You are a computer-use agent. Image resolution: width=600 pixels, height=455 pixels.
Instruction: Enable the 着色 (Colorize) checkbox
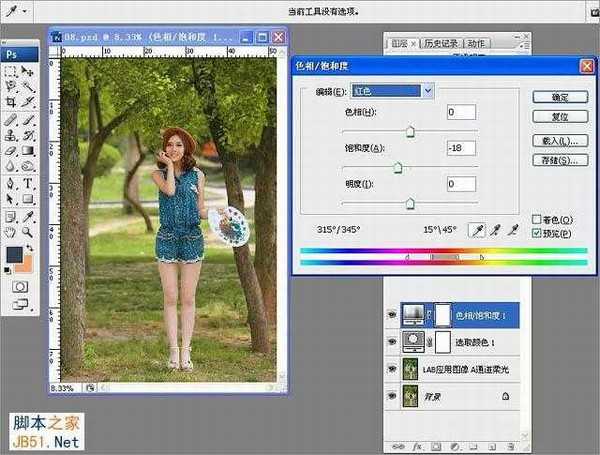point(537,219)
